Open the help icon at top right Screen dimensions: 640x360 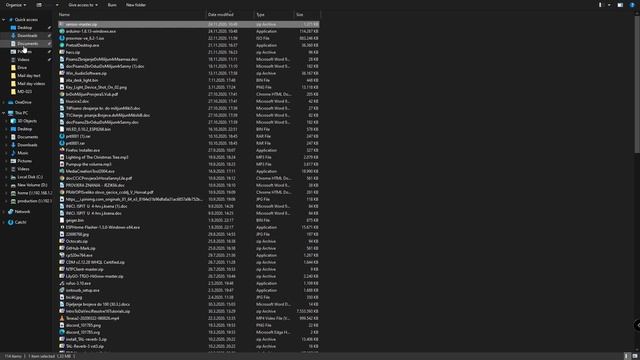click(632, 5)
